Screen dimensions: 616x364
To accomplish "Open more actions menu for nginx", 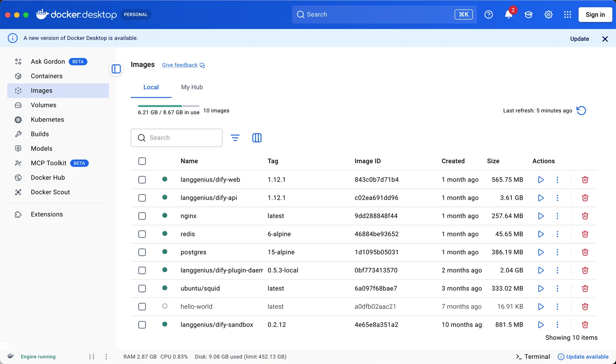I will (557, 216).
